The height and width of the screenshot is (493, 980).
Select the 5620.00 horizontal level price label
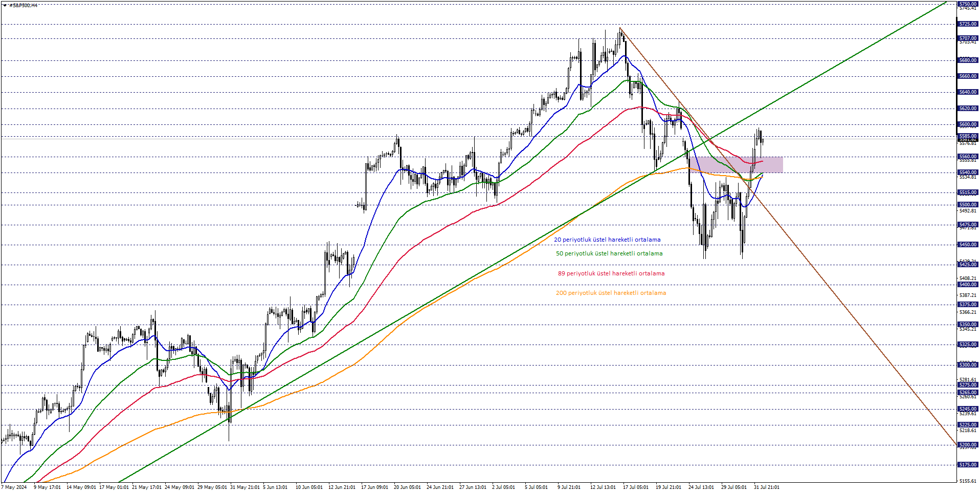click(968, 109)
